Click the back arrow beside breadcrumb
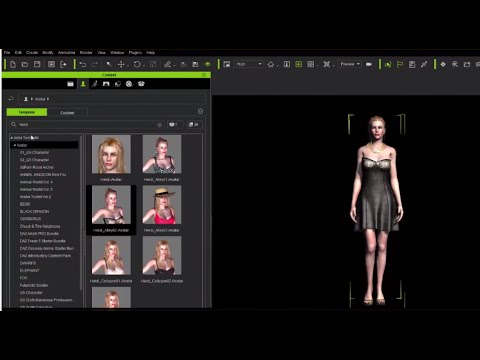480x360 pixels. point(11,99)
